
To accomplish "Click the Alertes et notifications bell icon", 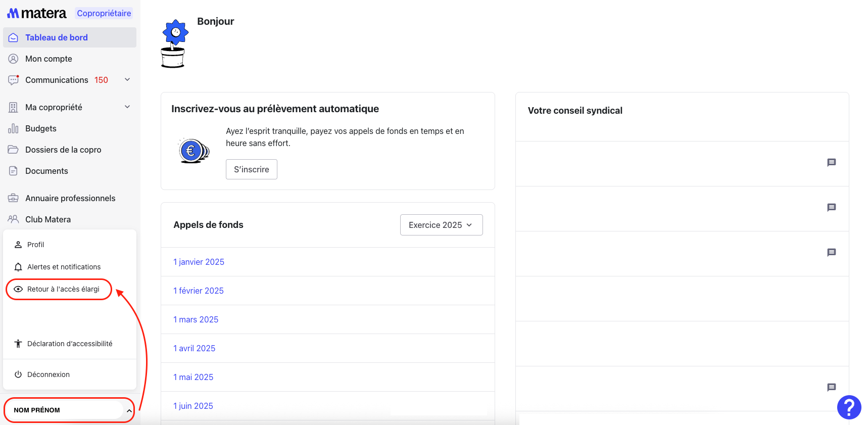I will point(18,267).
